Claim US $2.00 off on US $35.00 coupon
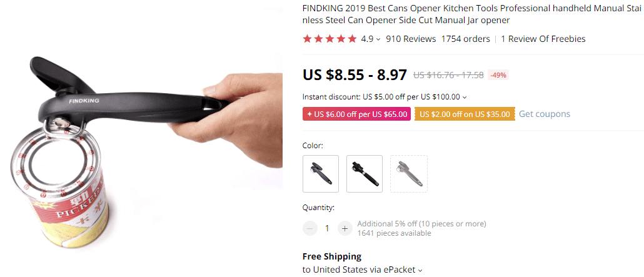This screenshot has width=644, height=277. click(x=465, y=114)
